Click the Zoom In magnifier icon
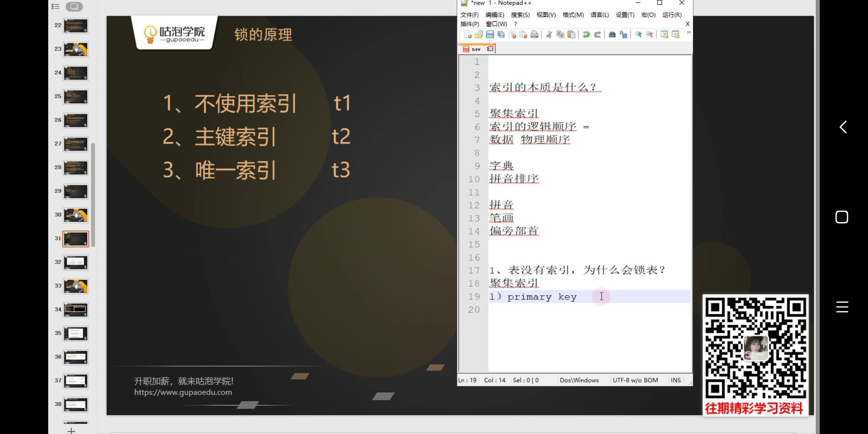The width and height of the screenshot is (868, 434). pos(638,35)
